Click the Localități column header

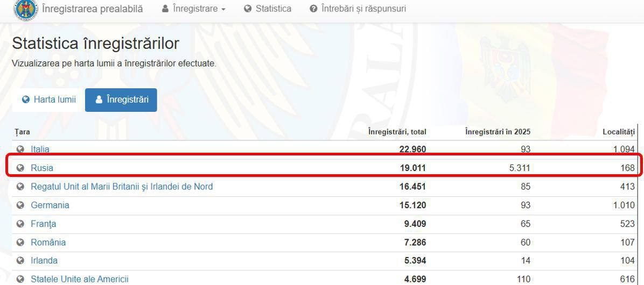click(x=618, y=132)
